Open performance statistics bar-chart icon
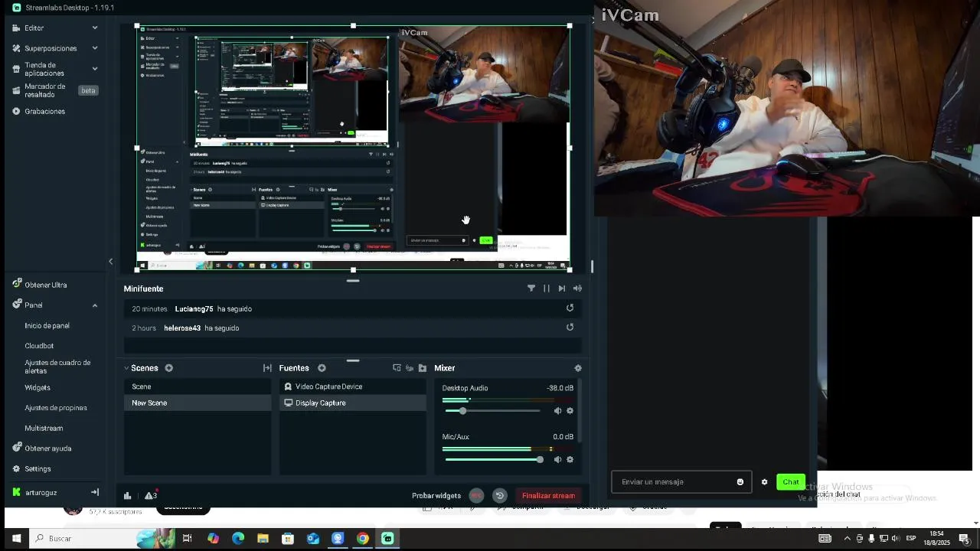 (128, 496)
